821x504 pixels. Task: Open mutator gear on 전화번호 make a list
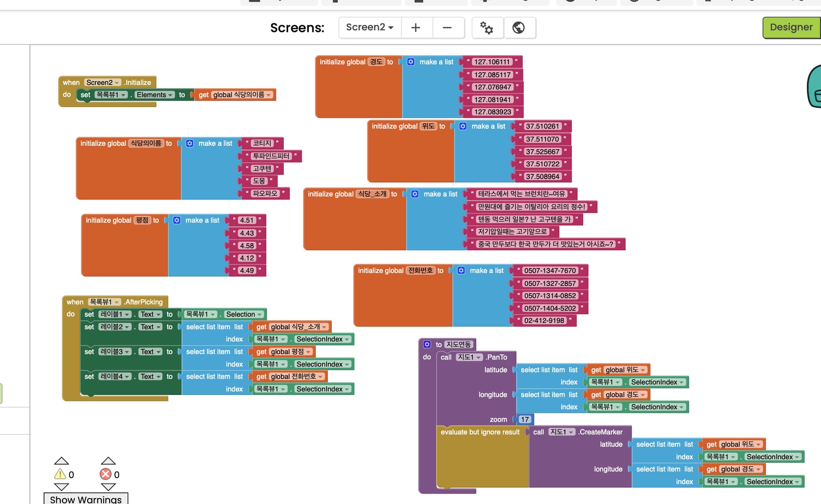coord(461,271)
